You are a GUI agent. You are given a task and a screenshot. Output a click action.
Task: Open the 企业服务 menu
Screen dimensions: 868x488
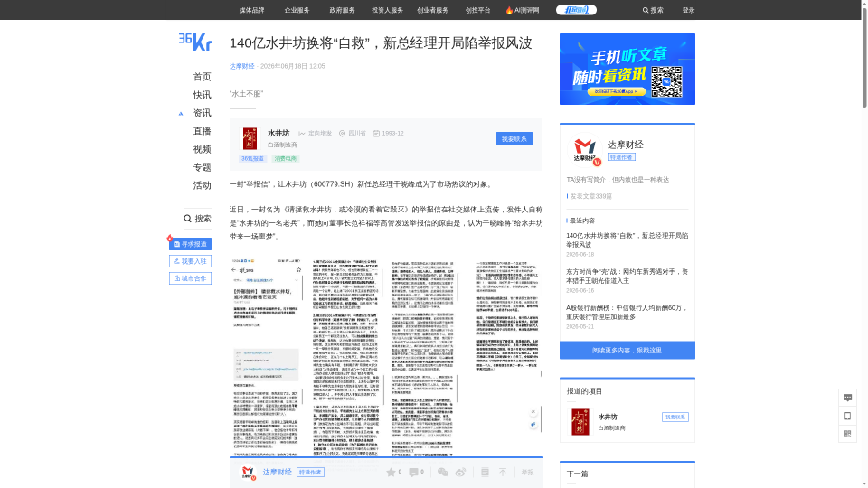pyautogui.click(x=297, y=10)
